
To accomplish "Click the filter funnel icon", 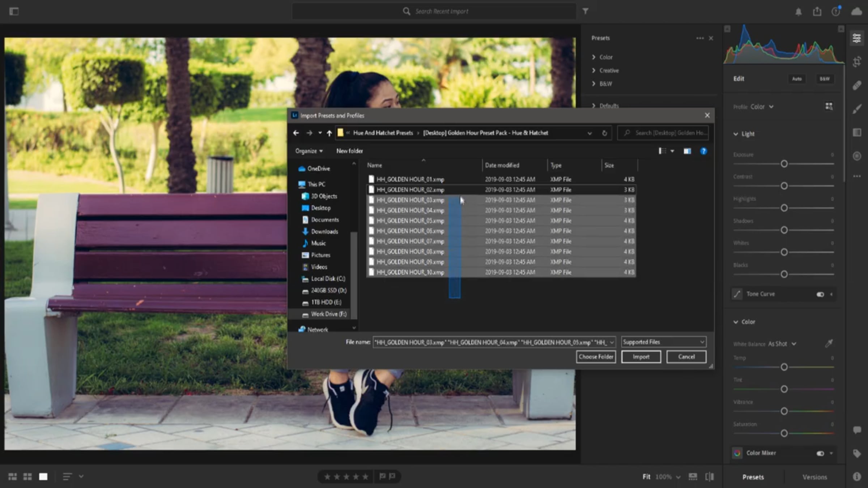I will [x=585, y=11].
